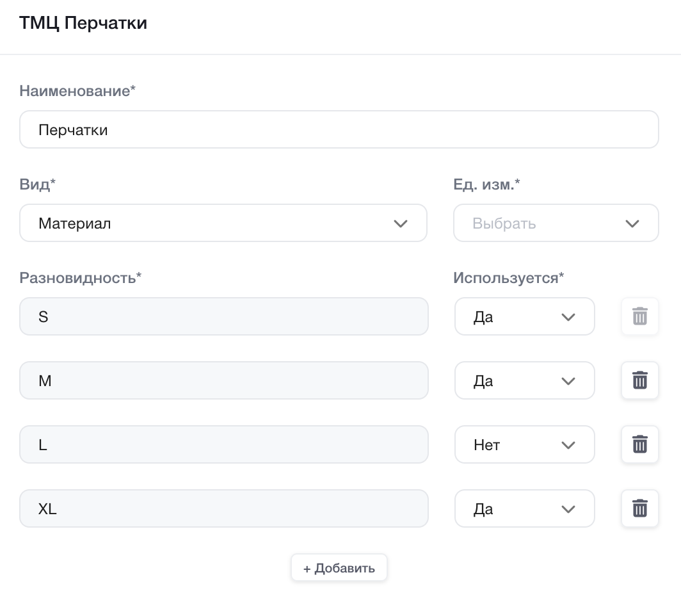Click the + Добавить button
This screenshot has height=616, width=681.
tap(339, 568)
